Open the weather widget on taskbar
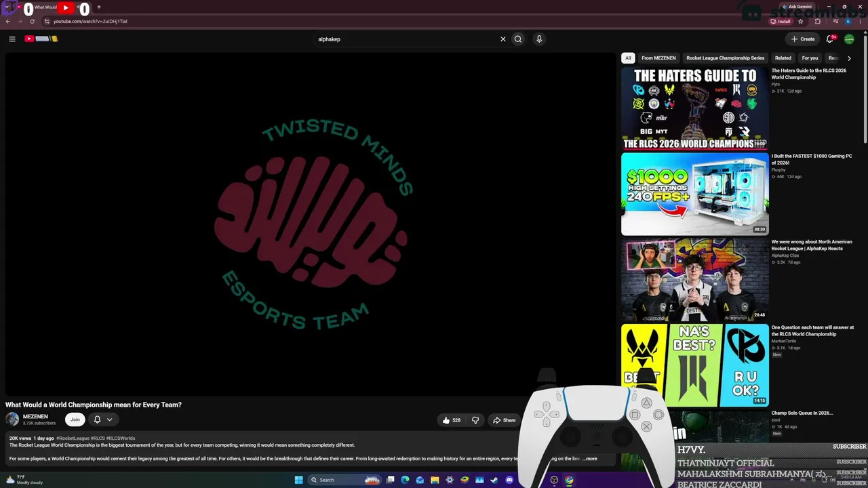Viewport: 868px width, 488px height. [24, 480]
